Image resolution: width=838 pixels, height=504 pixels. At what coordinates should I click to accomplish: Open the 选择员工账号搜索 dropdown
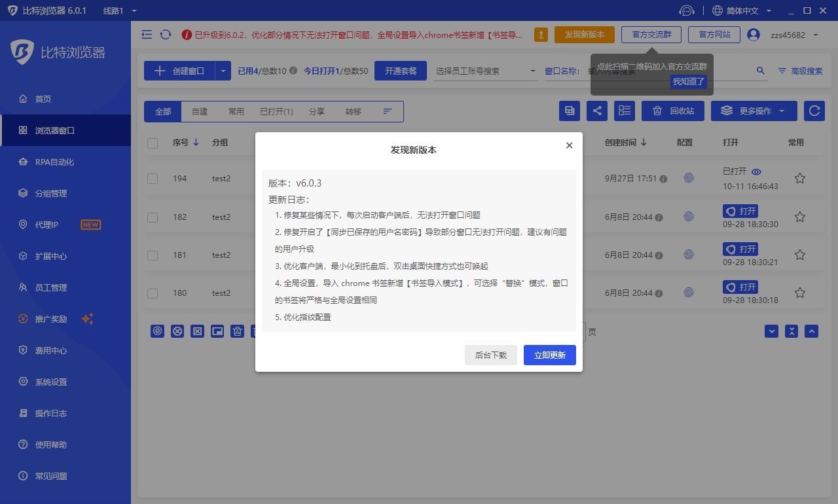tap(485, 71)
